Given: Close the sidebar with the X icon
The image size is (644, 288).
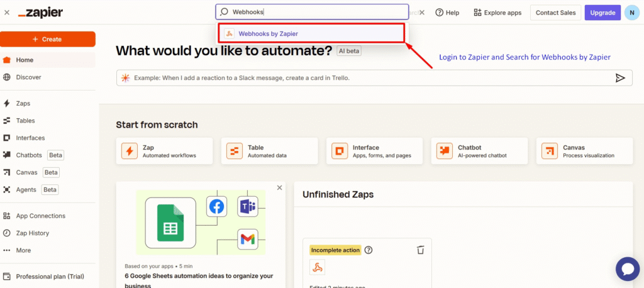Looking at the screenshot, I should coord(6,13).
